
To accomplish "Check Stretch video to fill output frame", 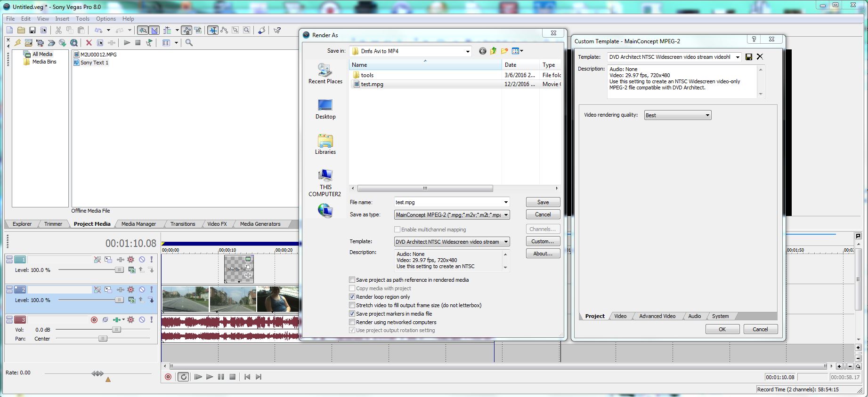I will pyautogui.click(x=352, y=305).
